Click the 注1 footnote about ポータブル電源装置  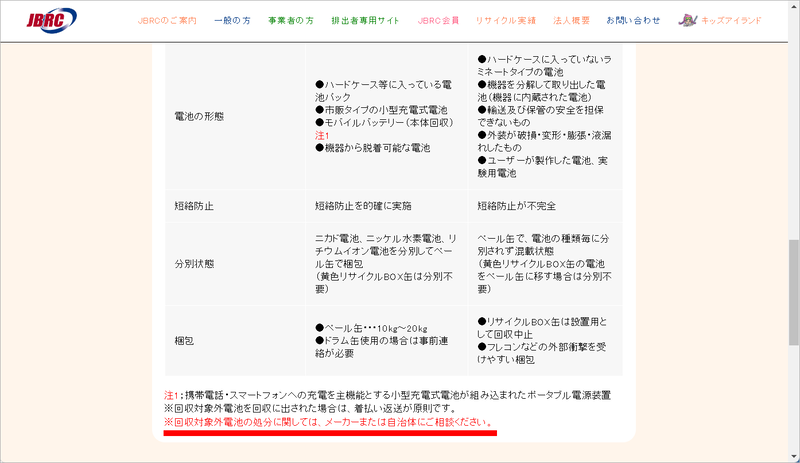point(387,395)
